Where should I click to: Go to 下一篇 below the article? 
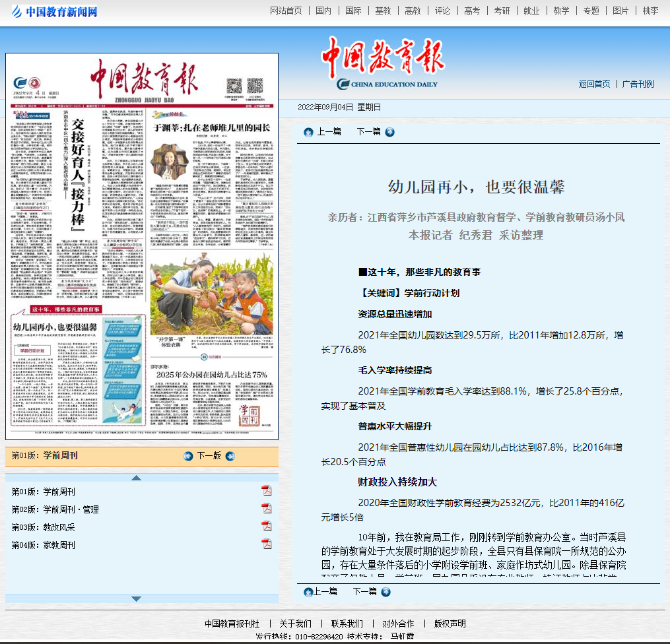click(364, 591)
